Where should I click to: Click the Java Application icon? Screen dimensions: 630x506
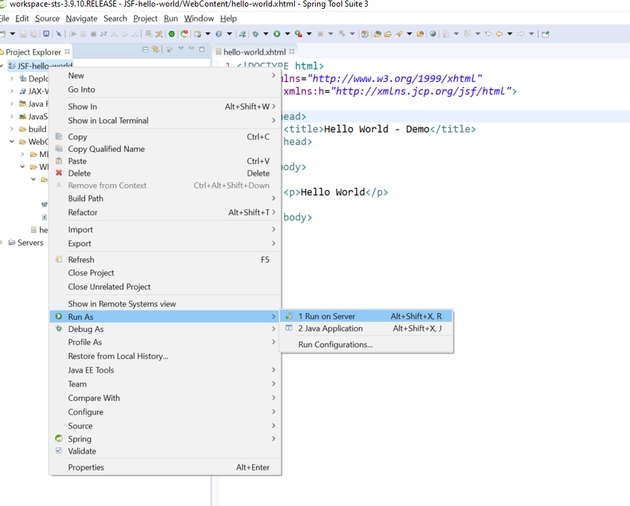tap(289, 328)
